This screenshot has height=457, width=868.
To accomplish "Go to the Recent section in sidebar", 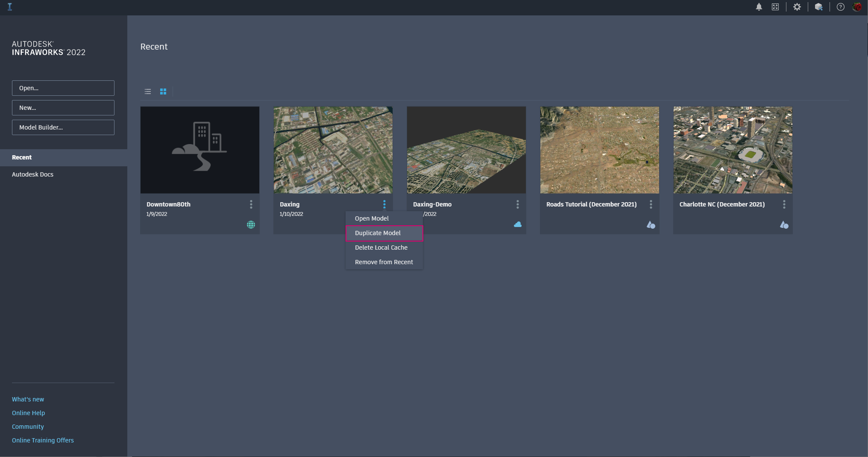I will [64, 157].
